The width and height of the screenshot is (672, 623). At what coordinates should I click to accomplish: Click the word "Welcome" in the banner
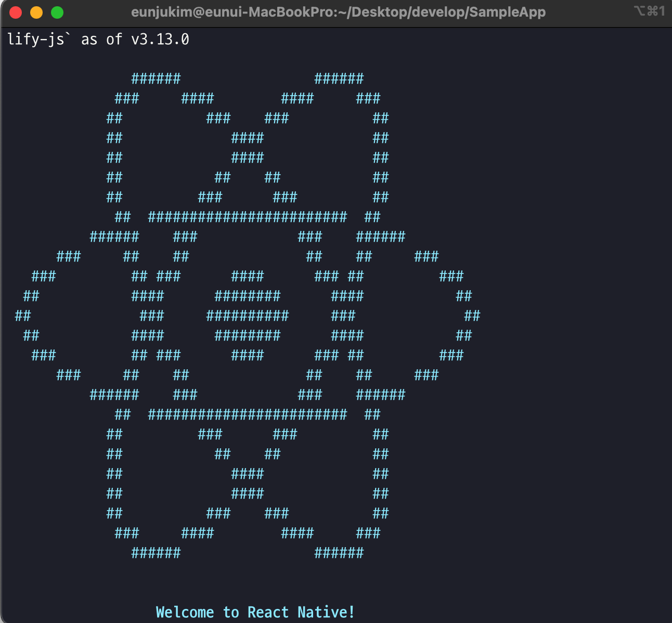(x=185, y=612)
